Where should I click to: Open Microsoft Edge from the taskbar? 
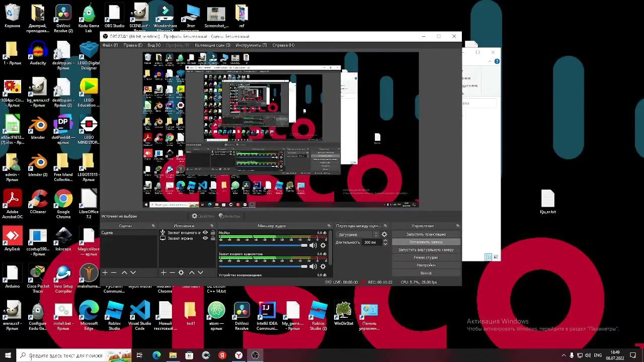156,355
